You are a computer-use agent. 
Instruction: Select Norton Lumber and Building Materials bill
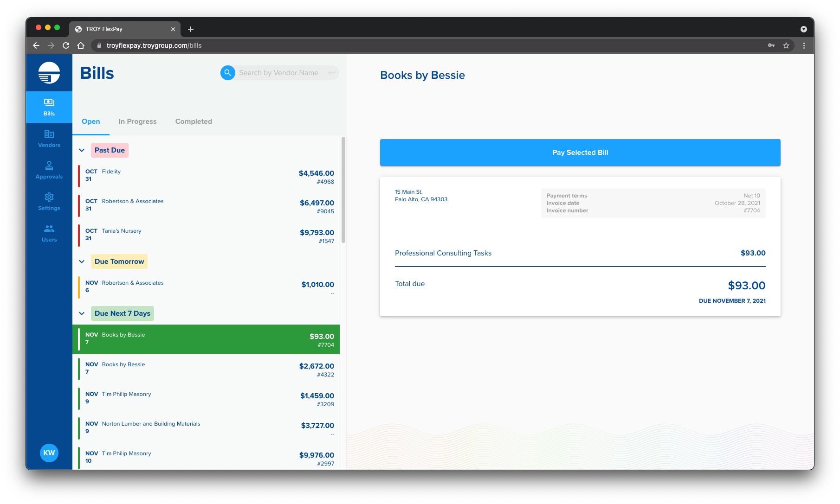pyautogui.click(x=206, y=428)
